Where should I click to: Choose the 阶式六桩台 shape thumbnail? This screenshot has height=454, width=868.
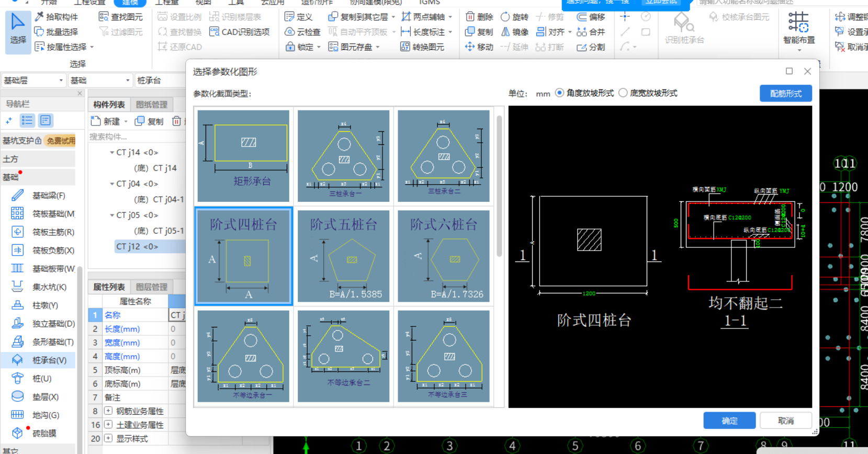(x=444, y=256)
